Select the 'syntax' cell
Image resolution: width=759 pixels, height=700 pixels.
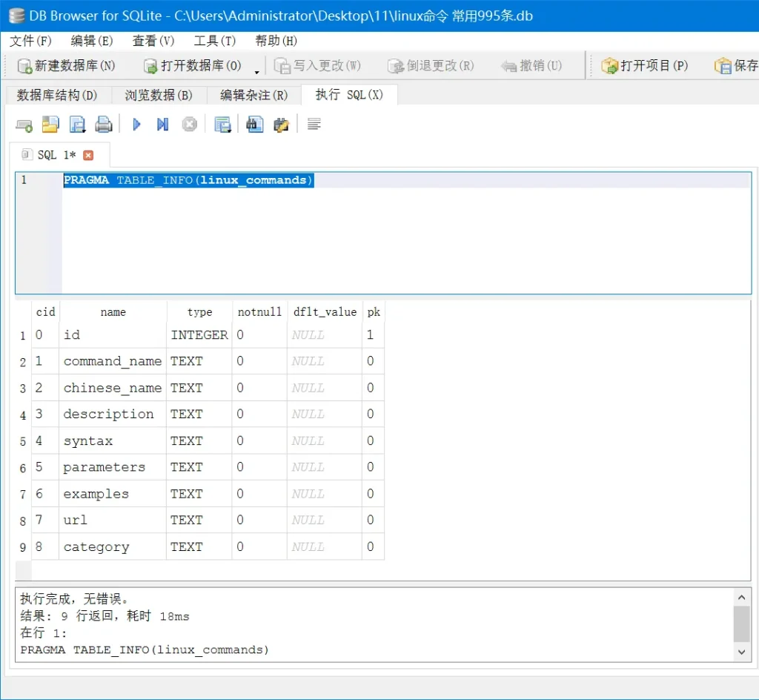(113, 440)
